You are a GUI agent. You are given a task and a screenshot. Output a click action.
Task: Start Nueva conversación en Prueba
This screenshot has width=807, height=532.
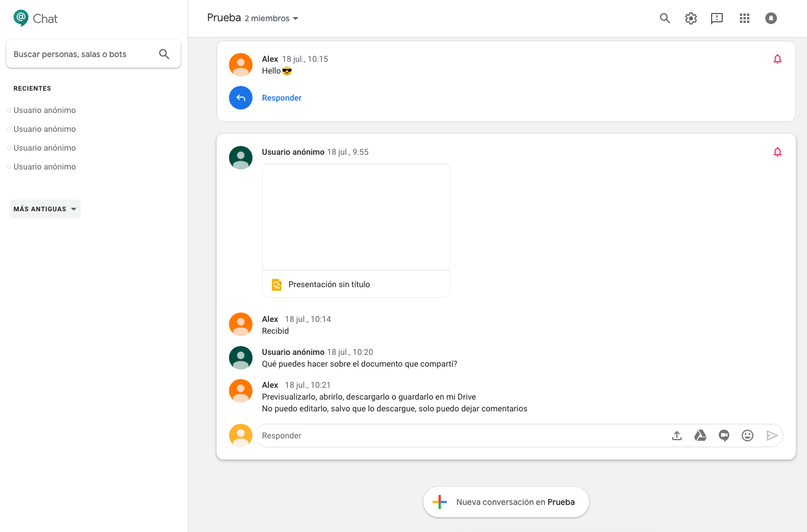coord(506,502)
